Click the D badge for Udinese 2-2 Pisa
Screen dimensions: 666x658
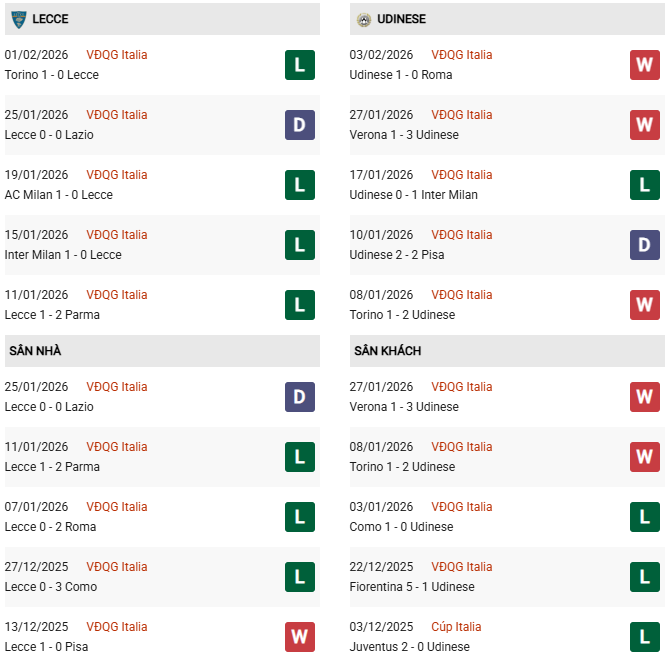coord(644,245)
